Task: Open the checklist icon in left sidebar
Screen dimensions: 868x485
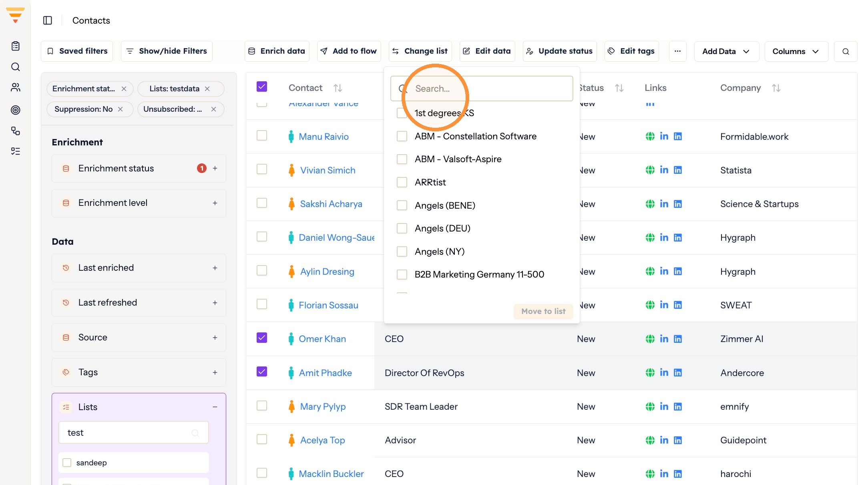Action: tap(16, 151)
